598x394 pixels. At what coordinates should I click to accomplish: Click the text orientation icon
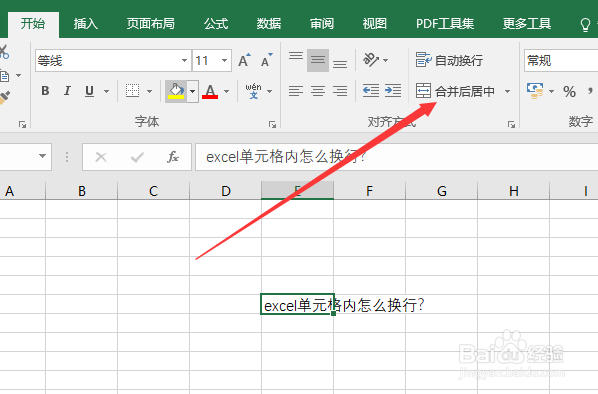[x=371, y=60]
